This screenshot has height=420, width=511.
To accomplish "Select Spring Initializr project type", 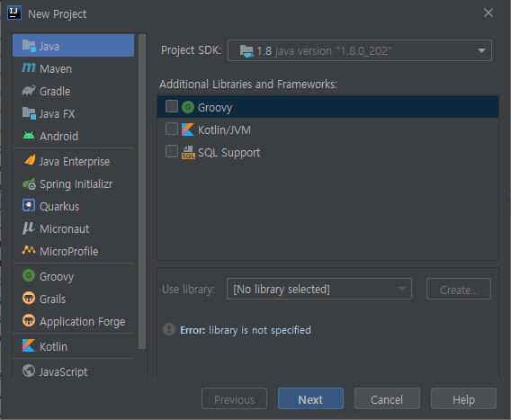I will coord(74,184).
